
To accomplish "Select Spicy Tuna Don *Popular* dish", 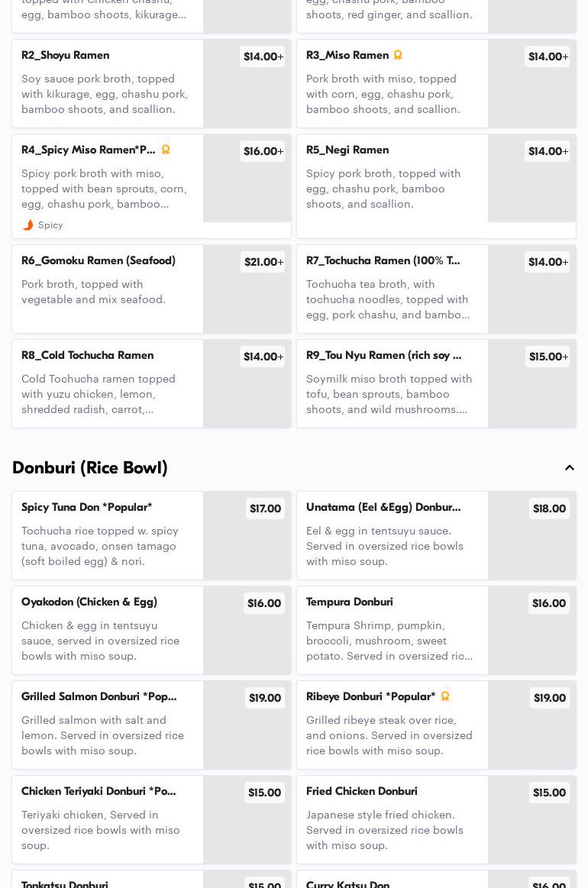I will [x=151, y=535].
